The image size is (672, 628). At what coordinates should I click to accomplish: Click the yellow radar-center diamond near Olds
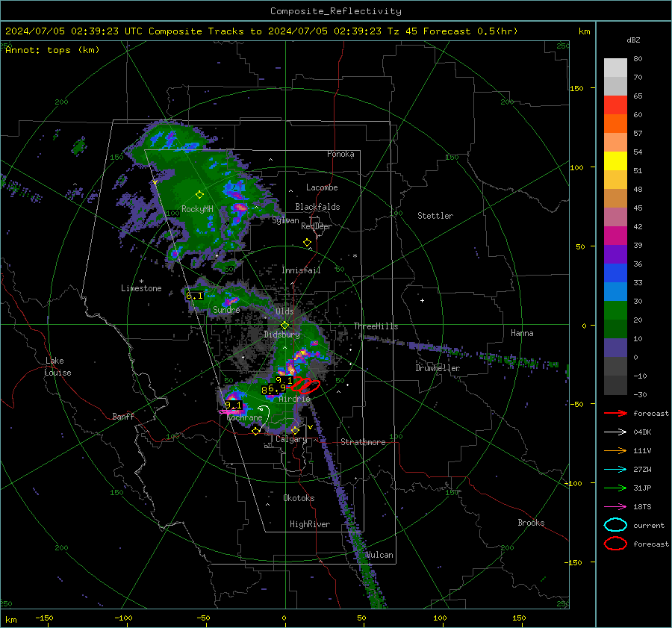(284, 326)
